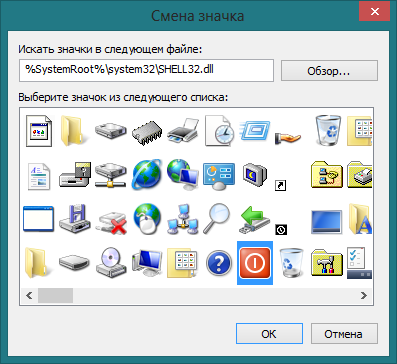The width and height of the screenshot is (397, 364).
Task: Click the icon list scrollbar right arrow
Action: tap(364, 295)
